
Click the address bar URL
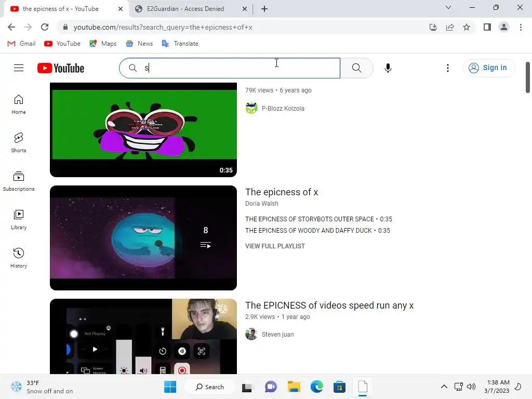coord(163,27)
